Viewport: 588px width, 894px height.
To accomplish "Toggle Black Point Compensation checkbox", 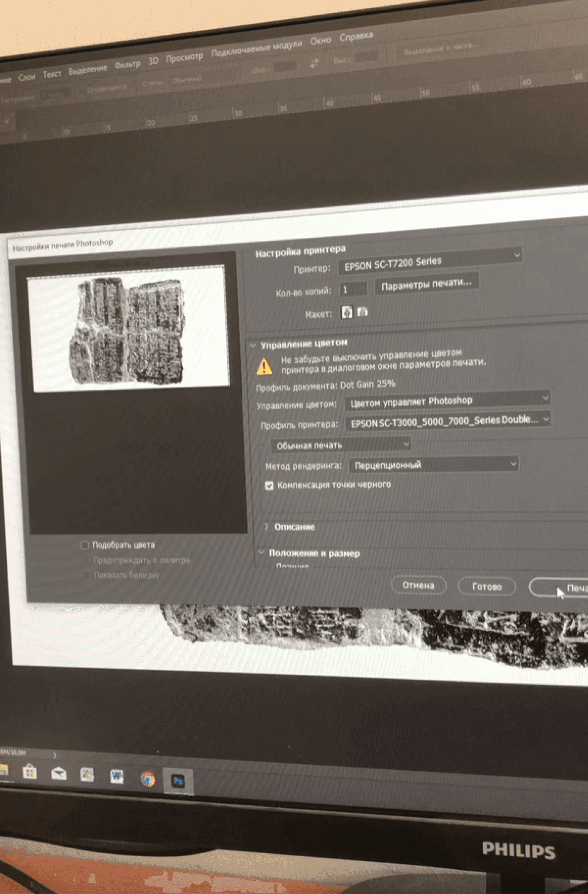I will (x=269, y=485).
